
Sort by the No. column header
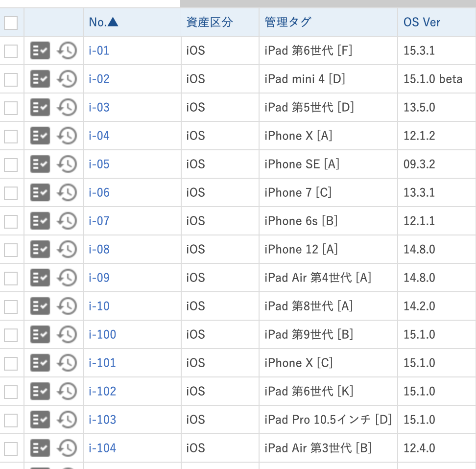[x=103, y=22]
